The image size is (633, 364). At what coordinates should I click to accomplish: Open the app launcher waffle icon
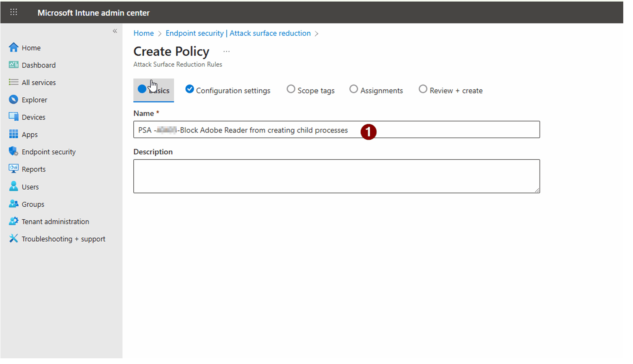point(13,12)
